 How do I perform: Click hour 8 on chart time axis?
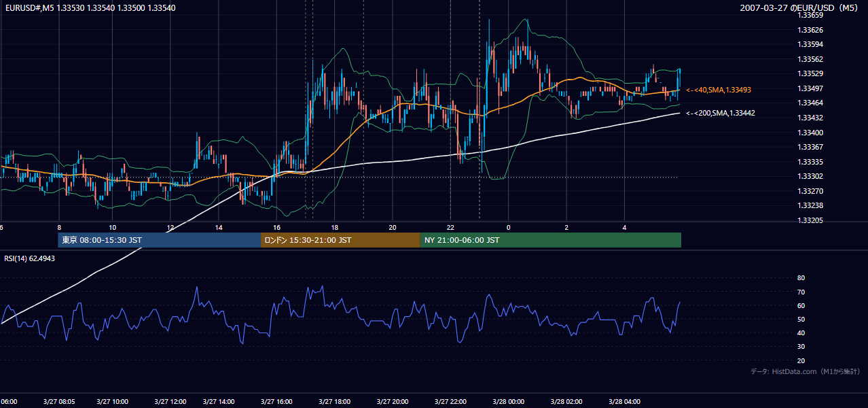(59, 227)
